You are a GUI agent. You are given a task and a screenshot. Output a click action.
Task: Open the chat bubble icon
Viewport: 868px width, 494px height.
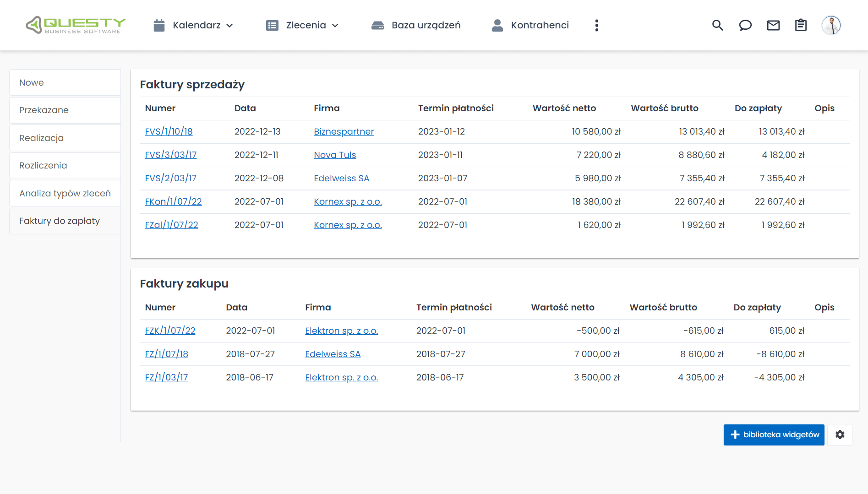tap(745, 25)
